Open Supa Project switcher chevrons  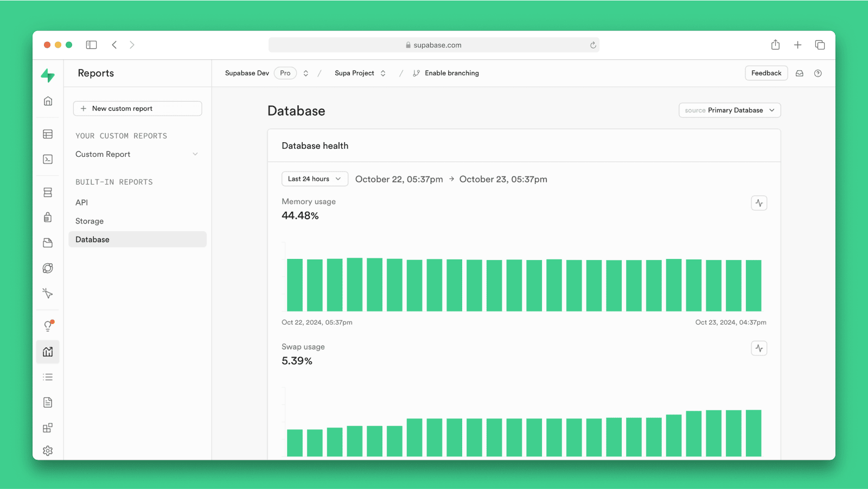click(x=383, y=73)
